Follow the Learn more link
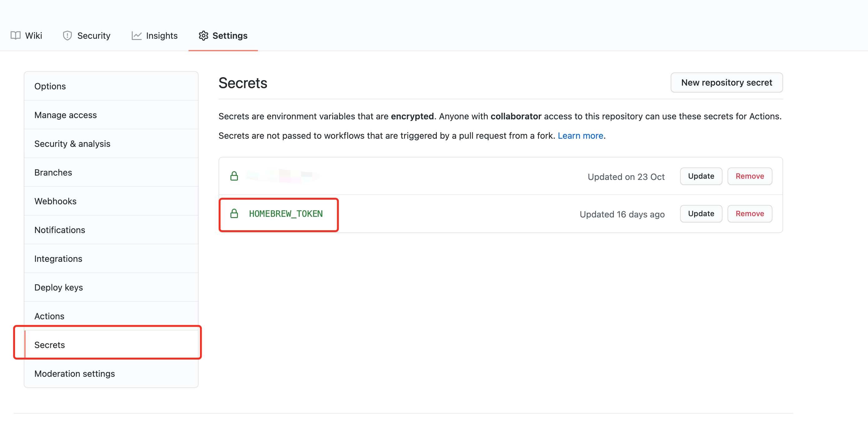 [580, 136]
